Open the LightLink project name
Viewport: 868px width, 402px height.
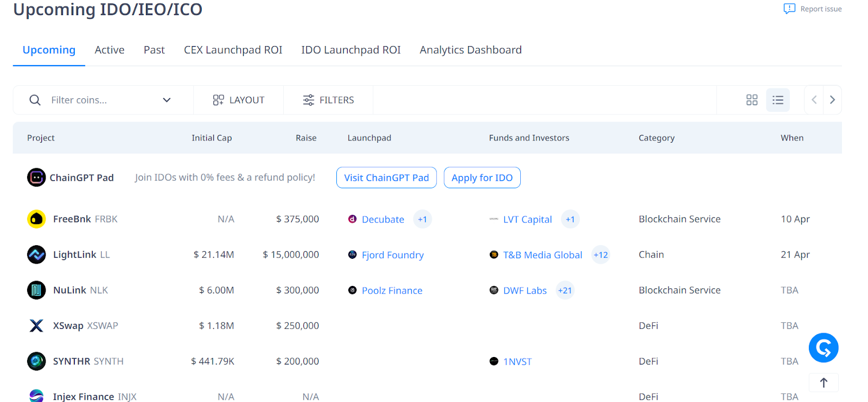click(x=75, y=254)
